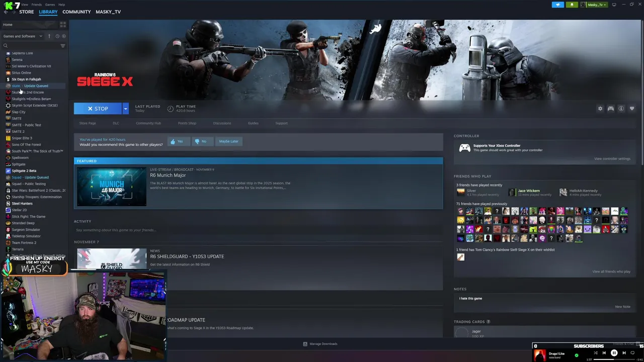Expand the dropdown arrow next to STOP

(125, 109)
